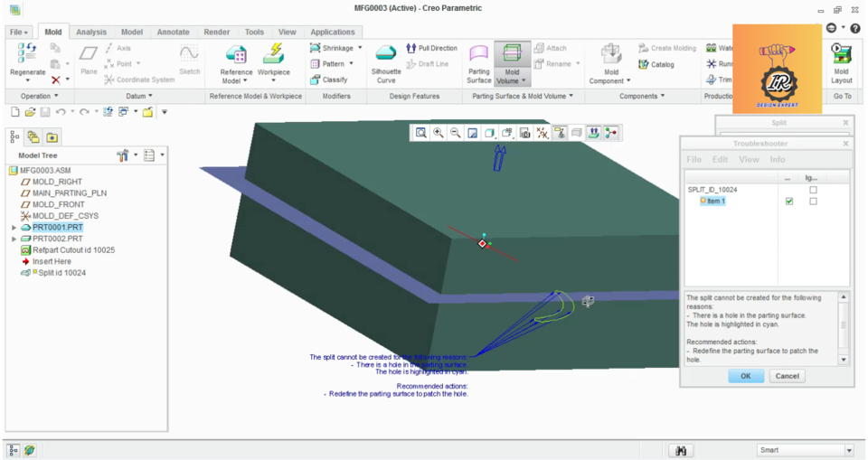Select Item 1 in Troubleshooter list
The width and height of the screenshot is (868, 460).
point(713,201)
